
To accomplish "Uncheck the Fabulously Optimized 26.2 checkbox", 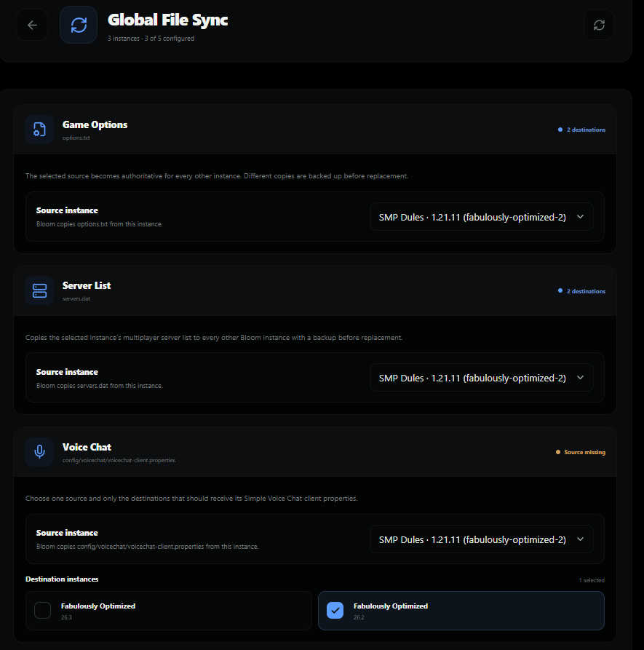I will click(x=335, y=610).
